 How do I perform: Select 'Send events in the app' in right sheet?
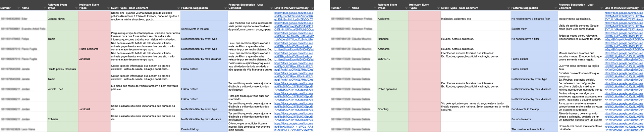click(534, 106)
